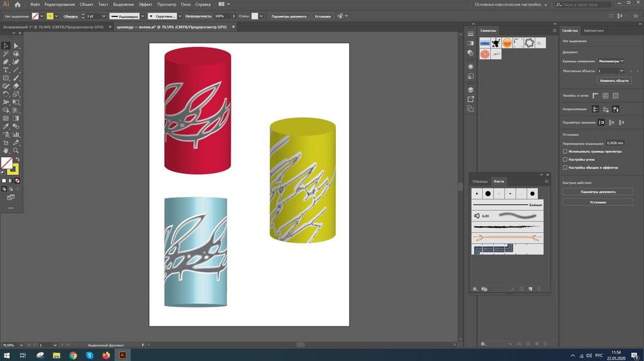Open the Layers panel icon in the dock
Image resolution: width=644 pixels, height=361 pixels.
click(470, 90)
